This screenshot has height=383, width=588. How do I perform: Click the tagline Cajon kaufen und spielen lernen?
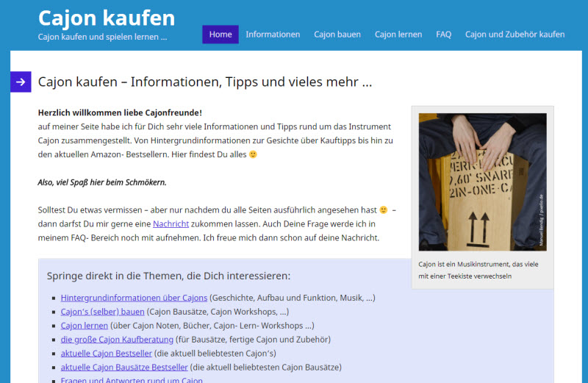(102, 37)
